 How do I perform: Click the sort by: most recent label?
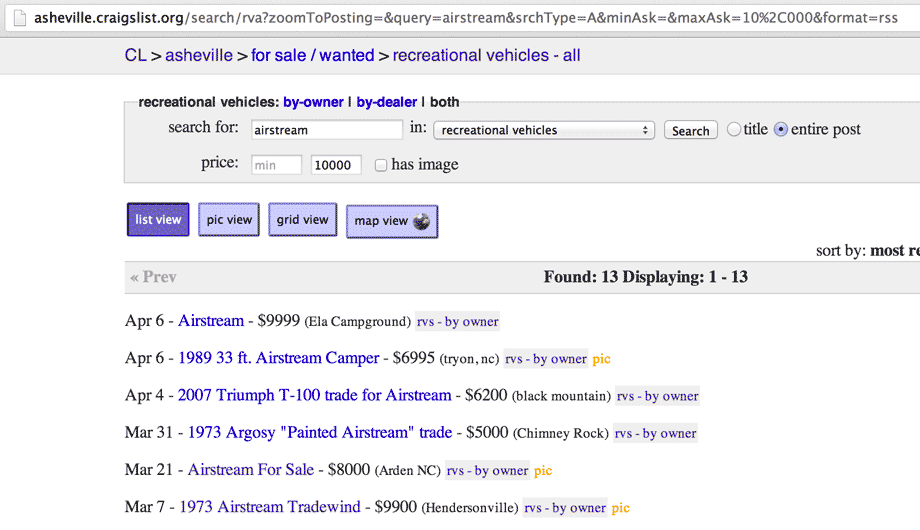tap(868, 251)
